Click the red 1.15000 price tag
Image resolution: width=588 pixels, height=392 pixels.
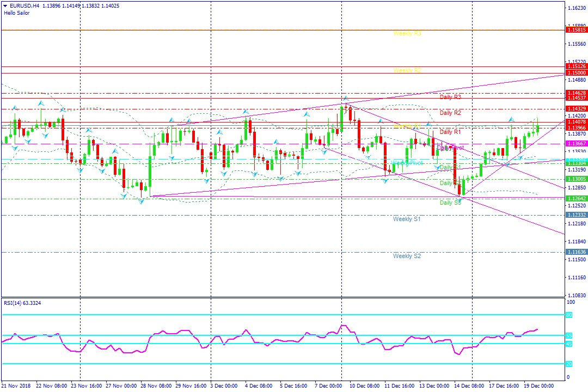click(x=577, y=73)
